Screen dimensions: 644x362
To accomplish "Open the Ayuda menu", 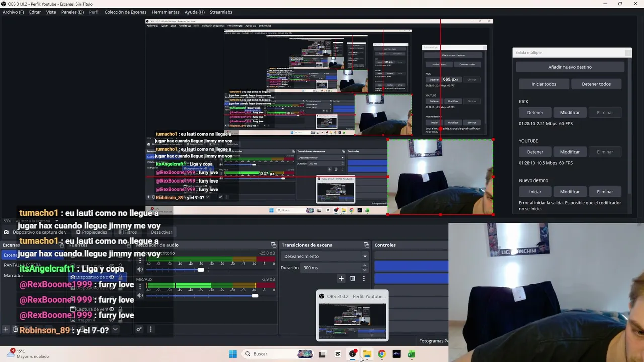I will 194,12.
